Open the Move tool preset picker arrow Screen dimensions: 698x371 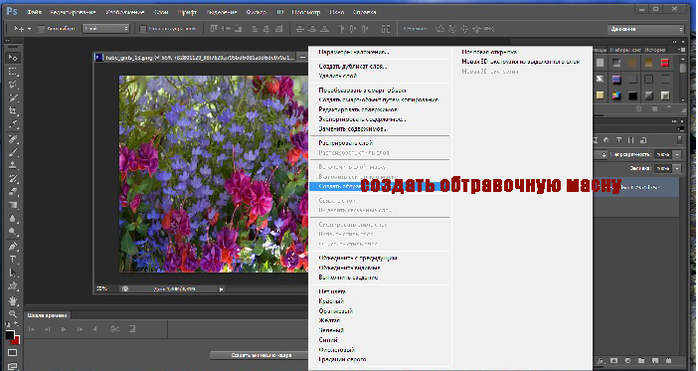tap(29, 29)
